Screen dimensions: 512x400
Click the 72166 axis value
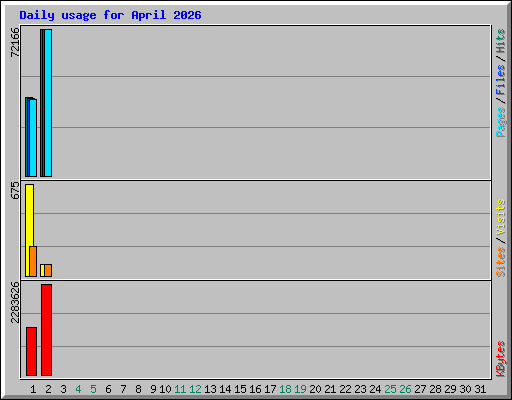(15, 42)
